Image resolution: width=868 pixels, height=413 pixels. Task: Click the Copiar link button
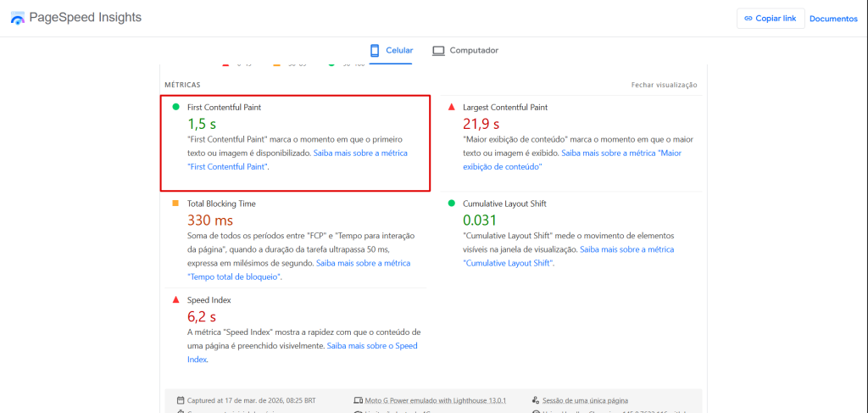[x=771, y=19]
